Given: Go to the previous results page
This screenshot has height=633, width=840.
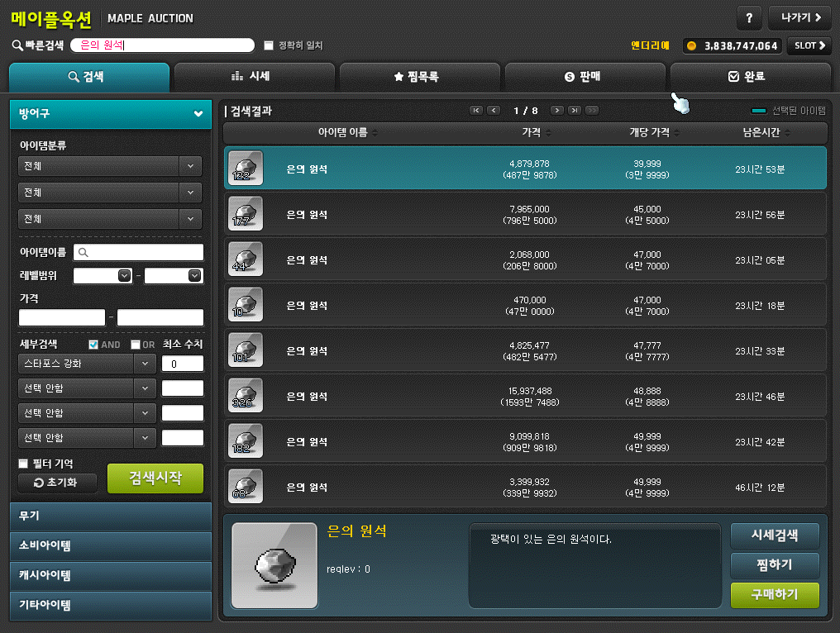Looking at the screenshot, I should click(494, 110).
